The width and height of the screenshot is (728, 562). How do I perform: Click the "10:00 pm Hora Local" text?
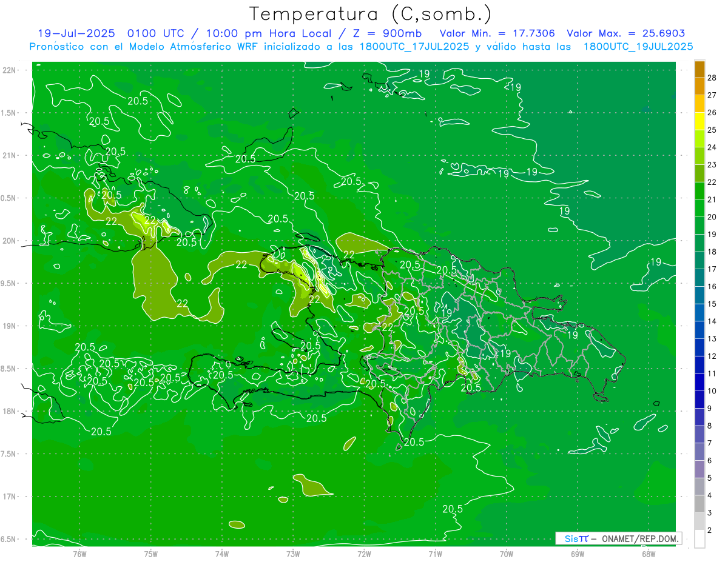click(x=268, y=33)
